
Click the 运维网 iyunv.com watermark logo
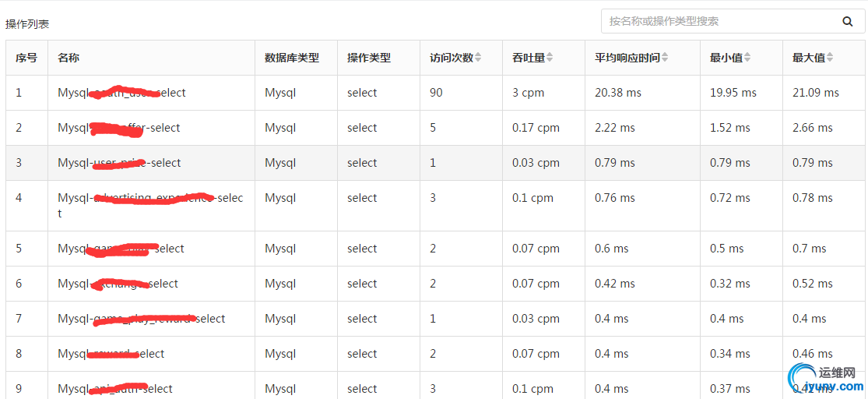coord(825,379)
